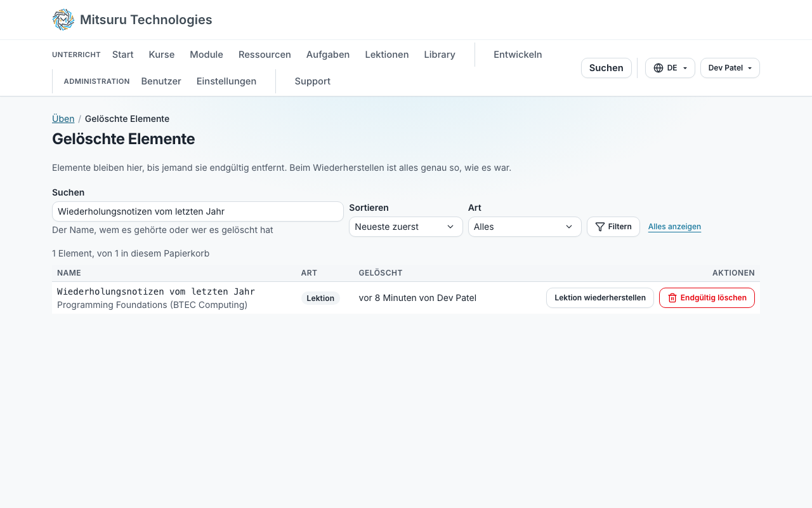812x508 pixels.
Task: Click the Mitsuru Technologies title text
Action: 146,20
